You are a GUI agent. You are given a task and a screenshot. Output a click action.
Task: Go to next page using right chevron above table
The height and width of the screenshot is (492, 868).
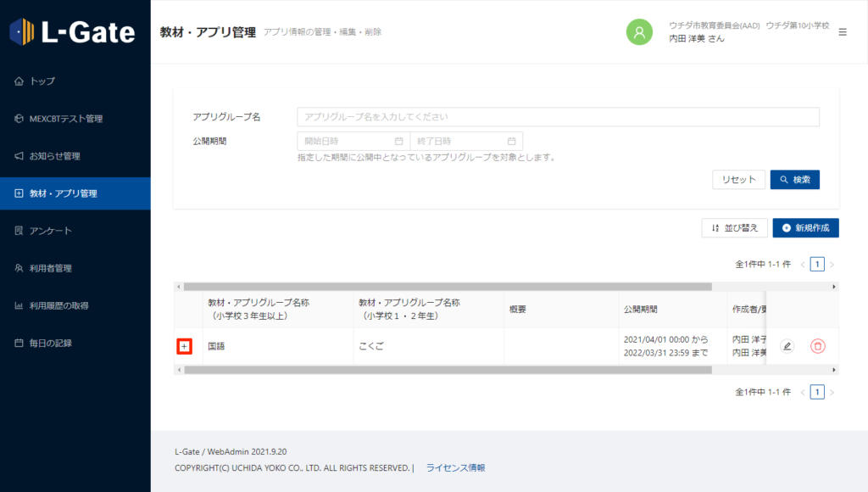click(832, 265)
